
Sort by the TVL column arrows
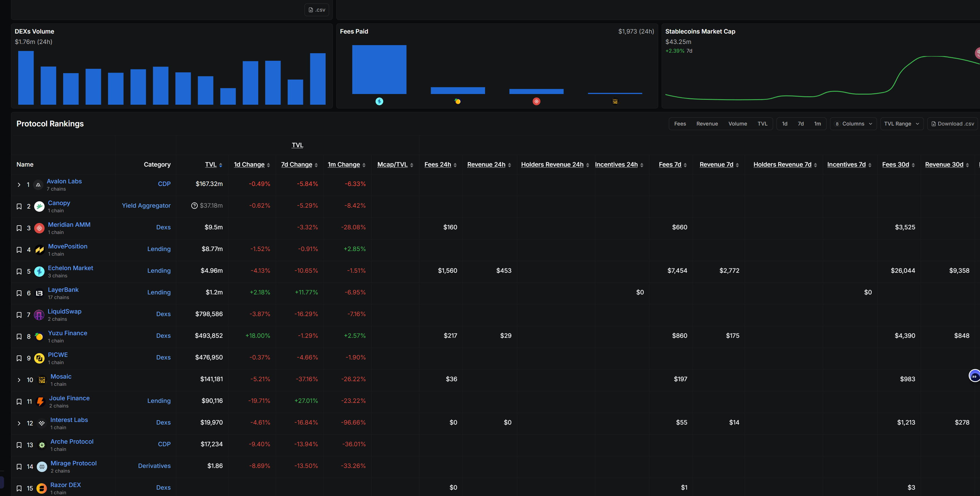click(x=221, y=165)
